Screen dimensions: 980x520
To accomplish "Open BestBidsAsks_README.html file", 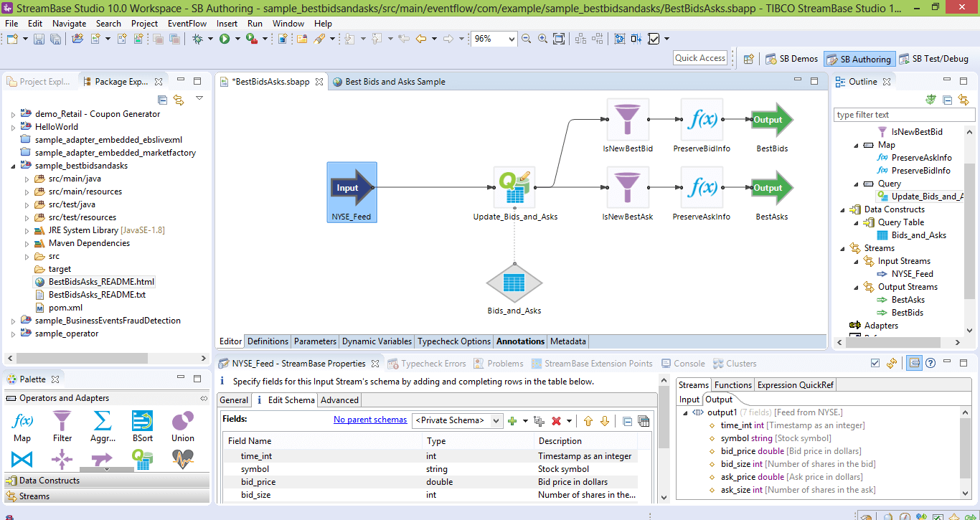I will 94,282.
